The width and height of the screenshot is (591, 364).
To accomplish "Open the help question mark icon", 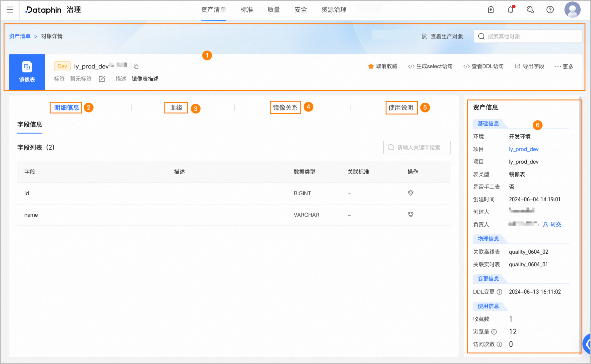I will pyautogui.click(x=550, y=10).
